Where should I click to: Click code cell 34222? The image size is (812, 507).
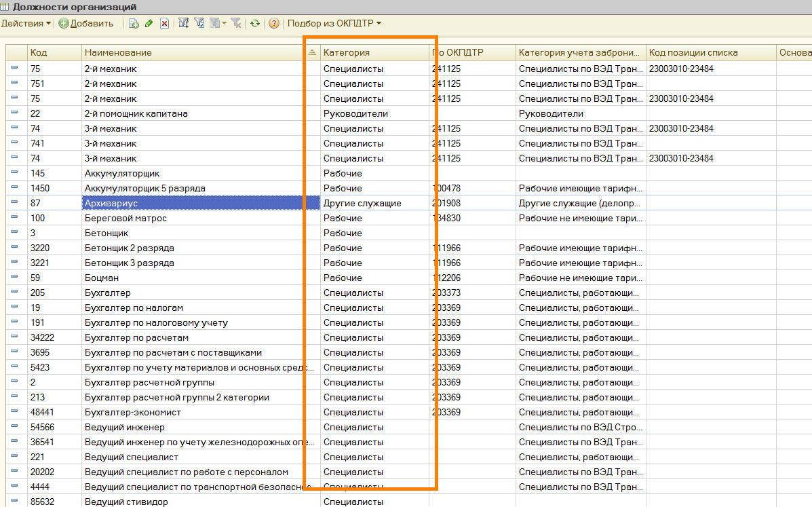(x=54, y=337)
